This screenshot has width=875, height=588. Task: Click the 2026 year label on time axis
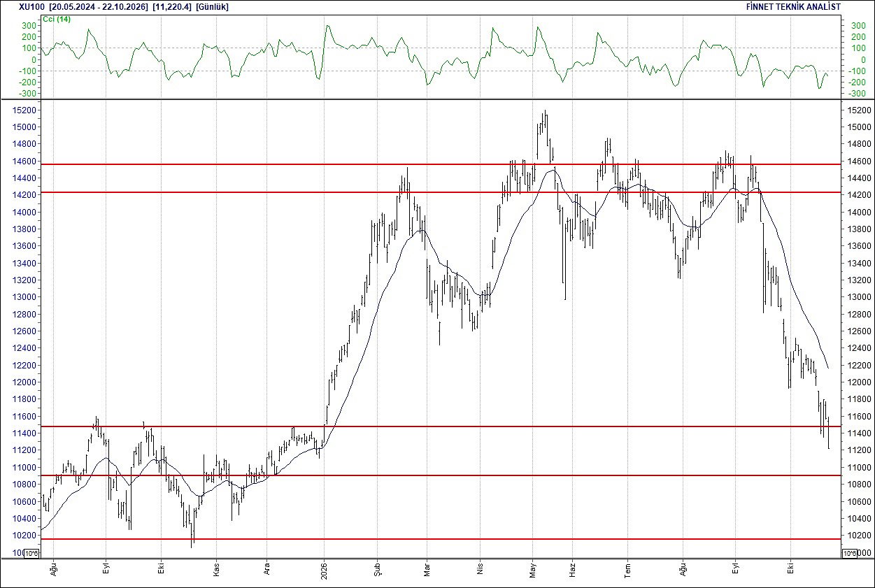click(x=324, y=570)
